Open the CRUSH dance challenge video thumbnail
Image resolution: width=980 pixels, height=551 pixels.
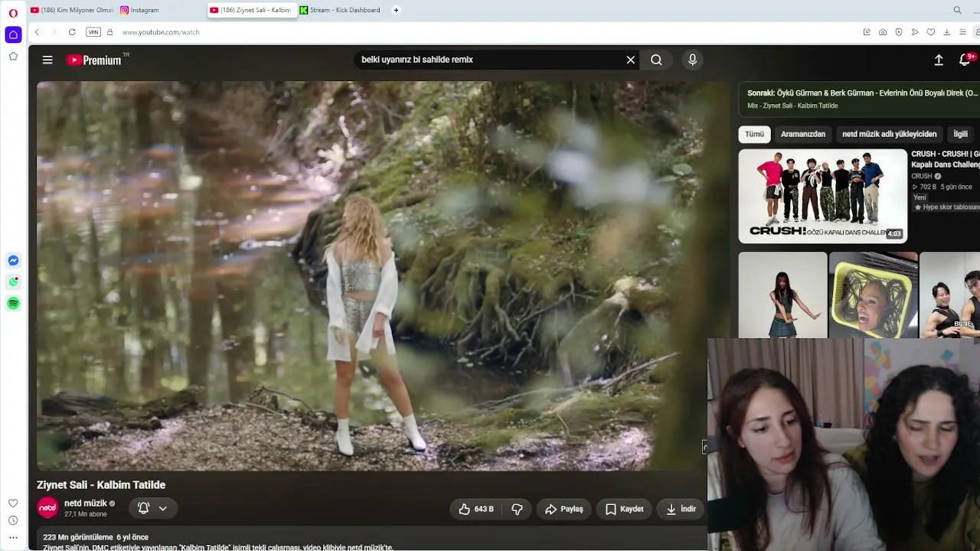click(x=823, y=196)
